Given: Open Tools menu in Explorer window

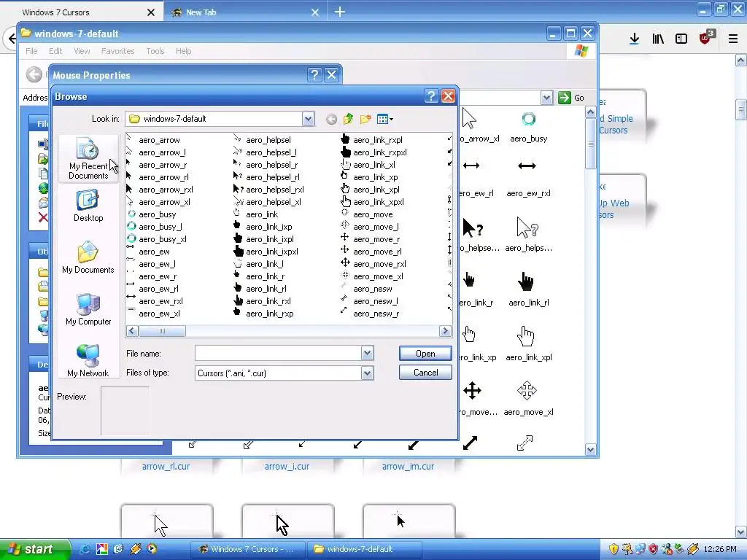Looking at the screenshot, I should [155, 51].
